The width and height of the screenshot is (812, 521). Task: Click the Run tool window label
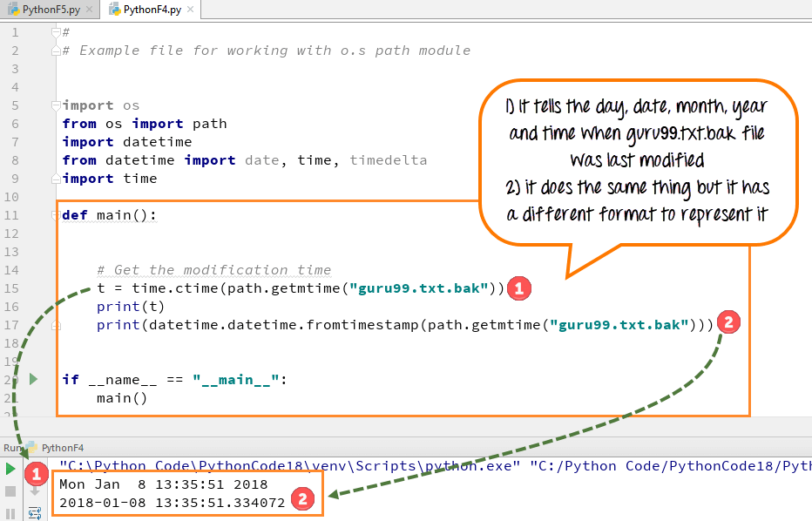pyautogui.click(x=14, y=447)
